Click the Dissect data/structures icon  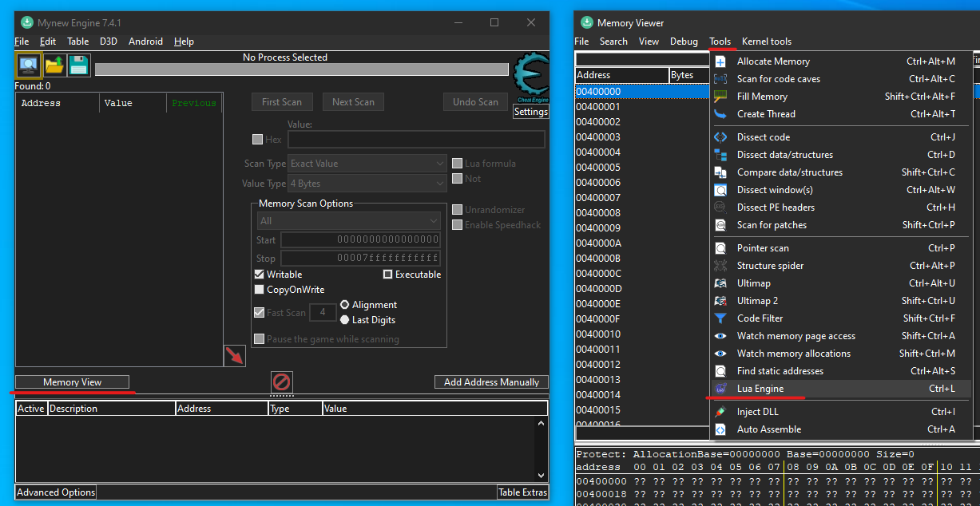[x=720, y=155]
